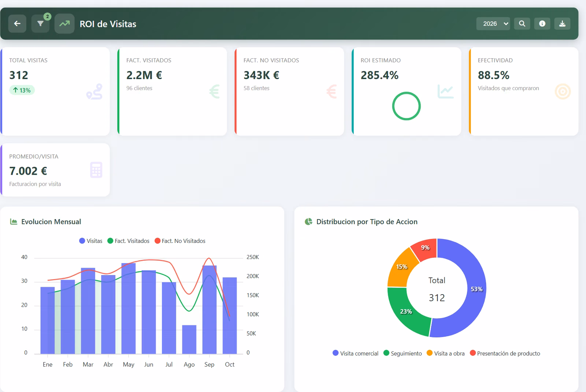Click the Ago bar in monthly chart

click(x=189, y=339)
